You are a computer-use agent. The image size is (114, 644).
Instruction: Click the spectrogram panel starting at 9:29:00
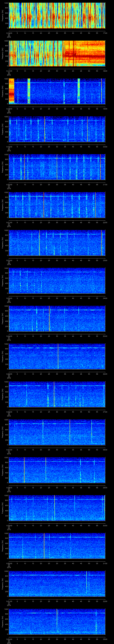pos(57,508)
